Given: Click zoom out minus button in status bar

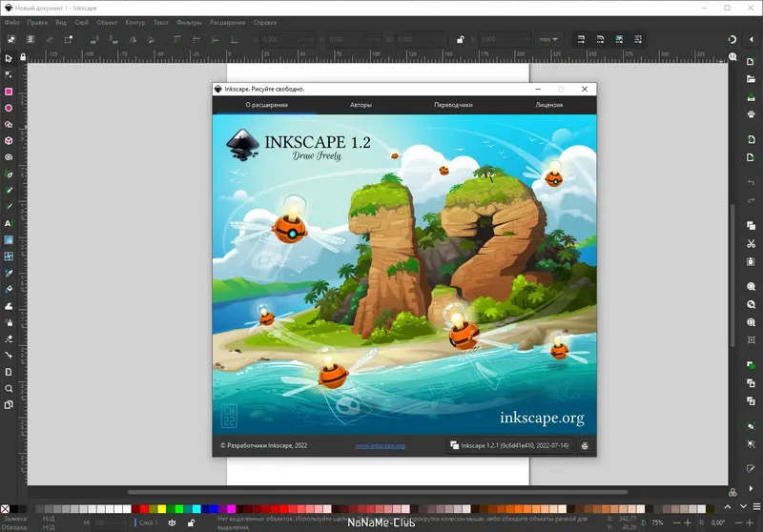Looking at the screenshot, I should [676, 522].
